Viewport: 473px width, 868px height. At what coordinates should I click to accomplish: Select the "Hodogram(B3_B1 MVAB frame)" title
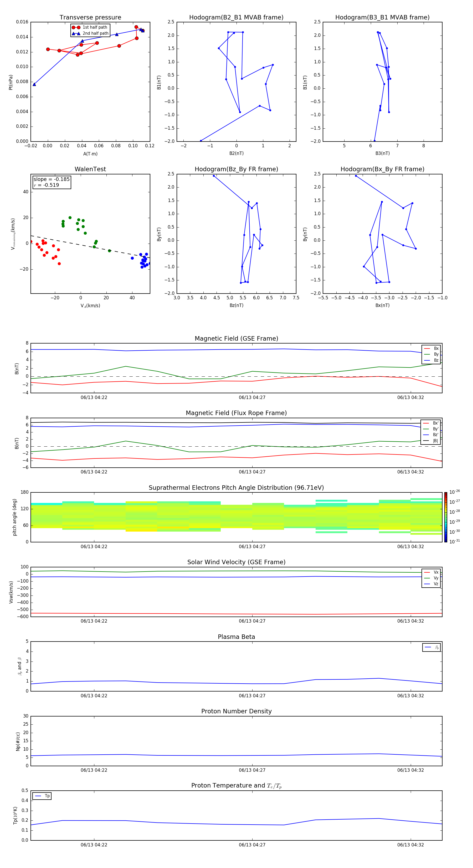pyautogui.click(x=382, y=18)
